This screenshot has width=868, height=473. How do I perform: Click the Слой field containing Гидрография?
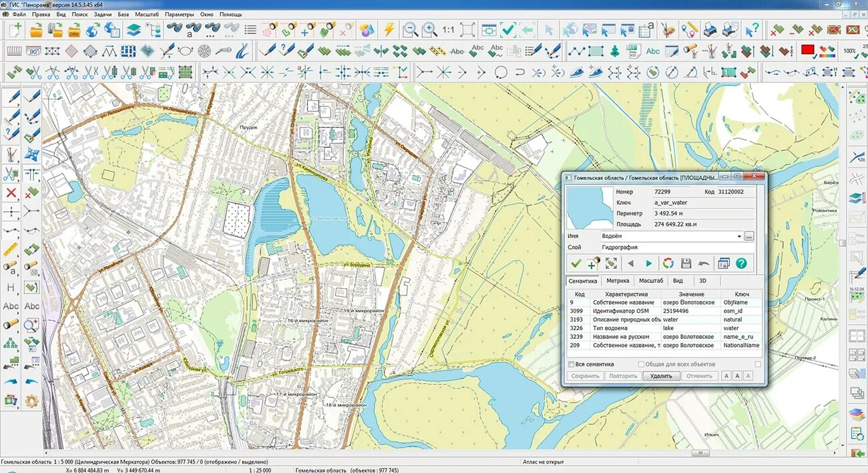(x=677, y=248)
